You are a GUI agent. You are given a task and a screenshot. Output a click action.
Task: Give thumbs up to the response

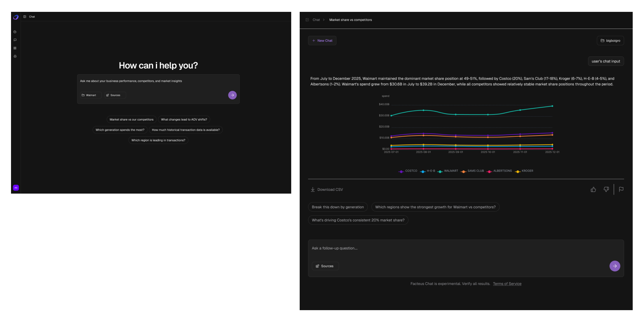593,190
